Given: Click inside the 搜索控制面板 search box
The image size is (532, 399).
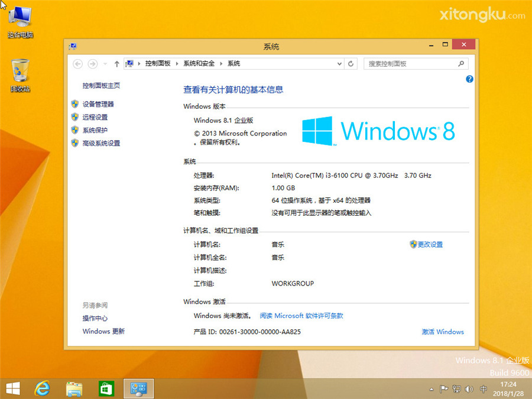Looking at the screenshot, I should (x=414, y=63).
